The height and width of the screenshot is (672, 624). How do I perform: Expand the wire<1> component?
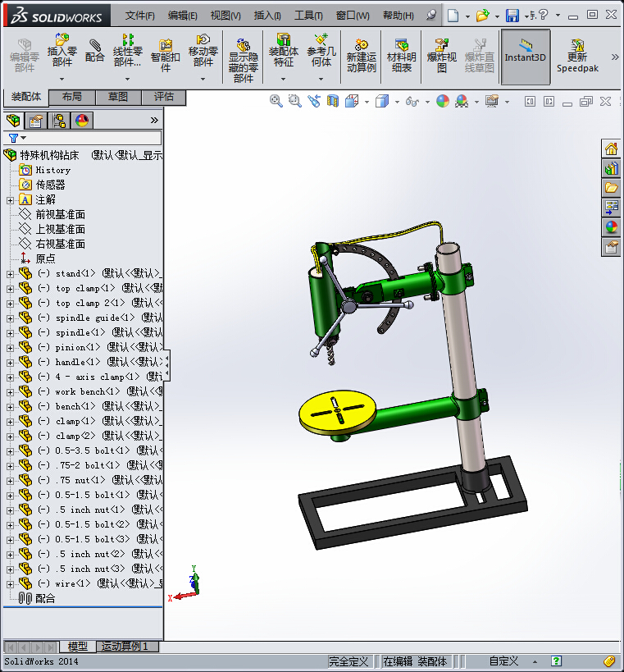(x=11, y=583)
